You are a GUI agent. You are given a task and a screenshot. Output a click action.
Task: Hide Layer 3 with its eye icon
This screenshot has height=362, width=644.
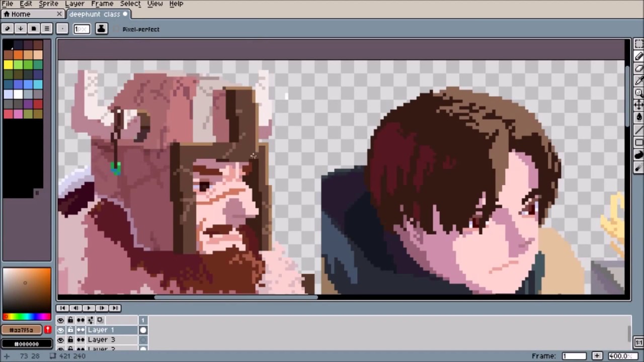click(x=60, y=340)
